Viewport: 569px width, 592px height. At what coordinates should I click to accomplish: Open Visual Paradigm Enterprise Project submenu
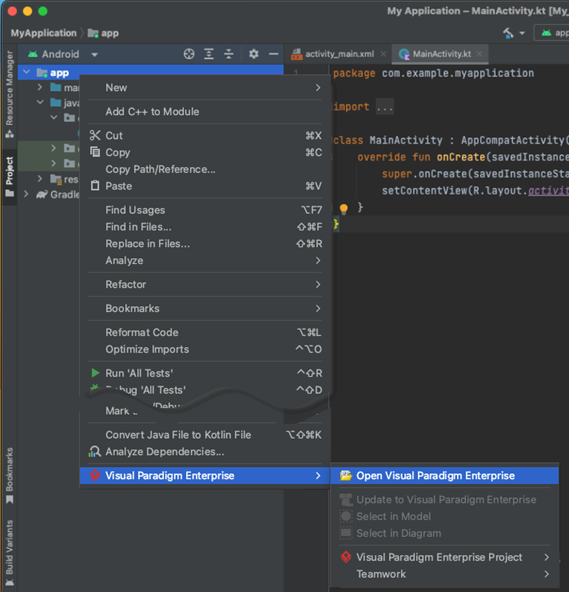(x=444, y=557)
